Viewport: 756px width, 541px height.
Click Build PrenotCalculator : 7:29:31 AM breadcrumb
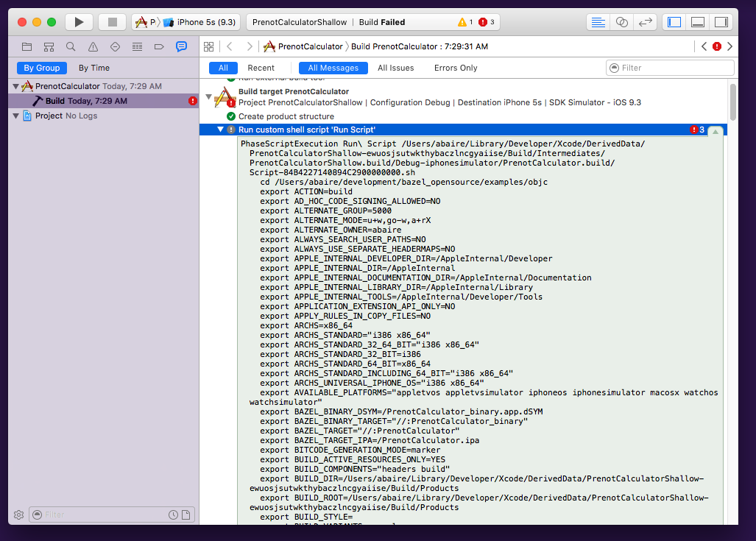[420, 47]
